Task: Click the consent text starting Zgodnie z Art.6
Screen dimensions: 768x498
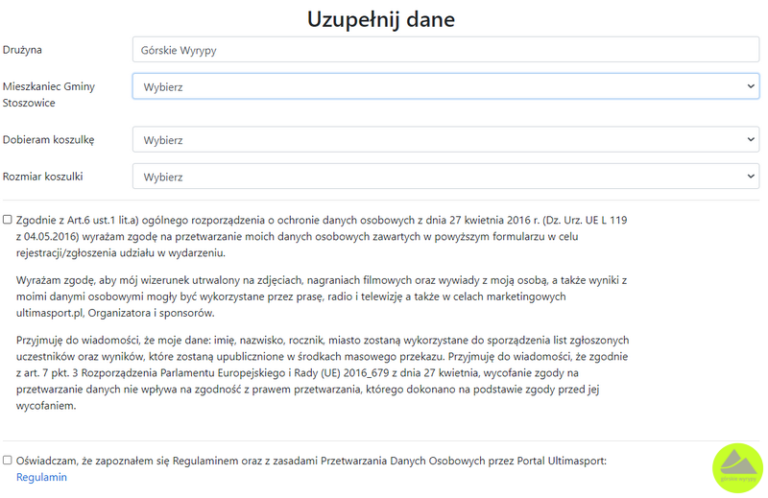Action: [320, 236]
